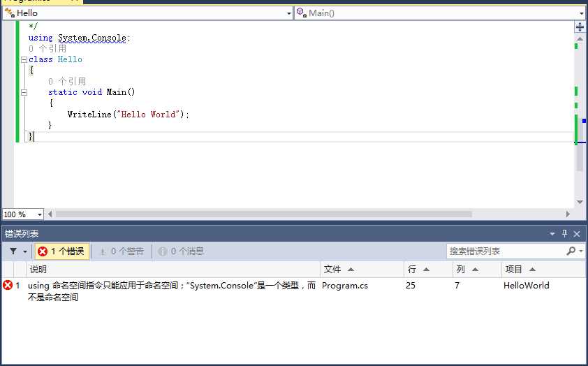The height and width of the screenshot is (366, 588).
Task: Toggle the 0 个警告 warnings filter button
Action: click(x=122, y=251)
